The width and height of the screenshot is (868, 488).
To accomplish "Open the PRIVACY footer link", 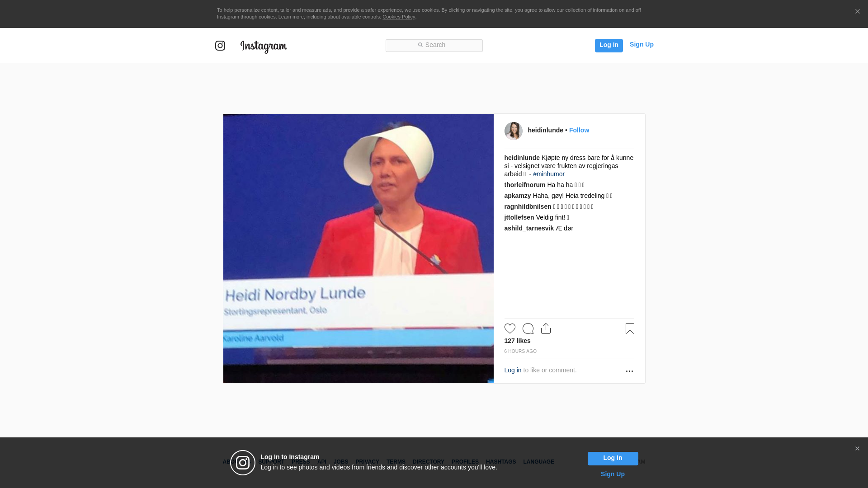I will (x=367, y=462).
